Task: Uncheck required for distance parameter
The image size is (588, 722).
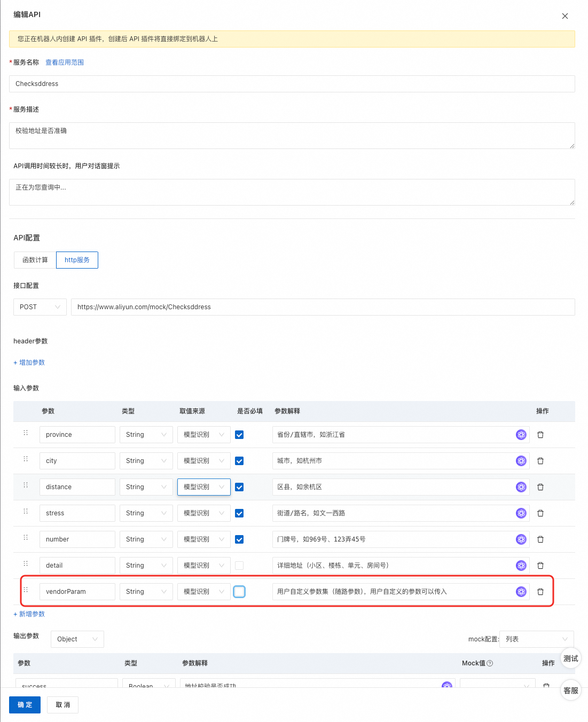Action: tap(239, 487)
